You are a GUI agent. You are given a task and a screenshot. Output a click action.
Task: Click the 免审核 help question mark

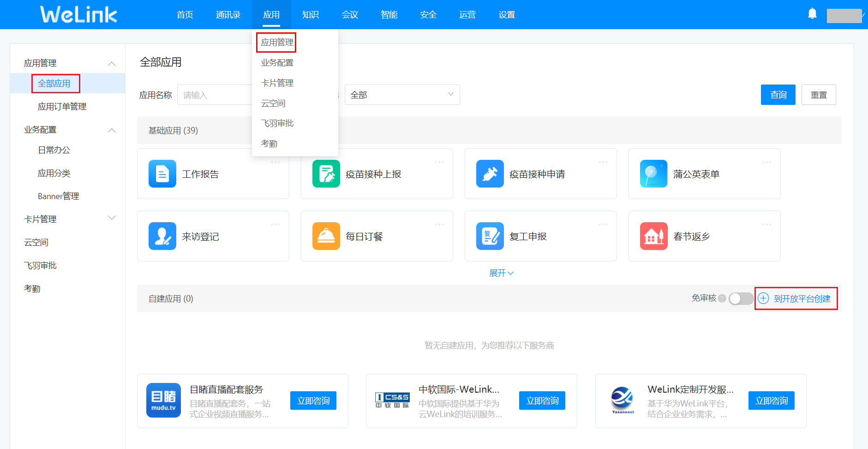pyautogui.click(x=722, y=298)
